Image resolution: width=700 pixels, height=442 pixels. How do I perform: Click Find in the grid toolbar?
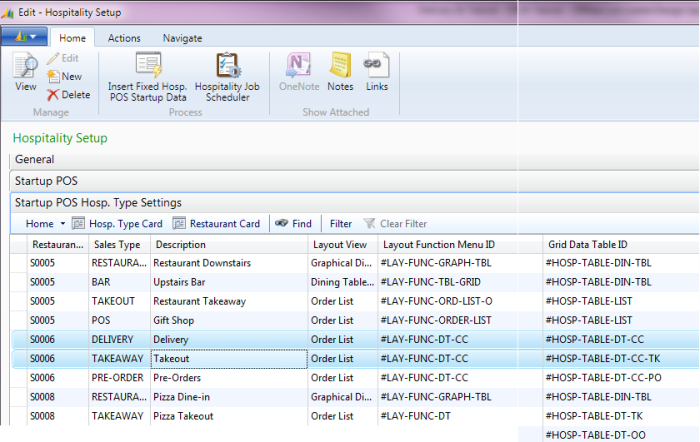click(x=293, y=224)
